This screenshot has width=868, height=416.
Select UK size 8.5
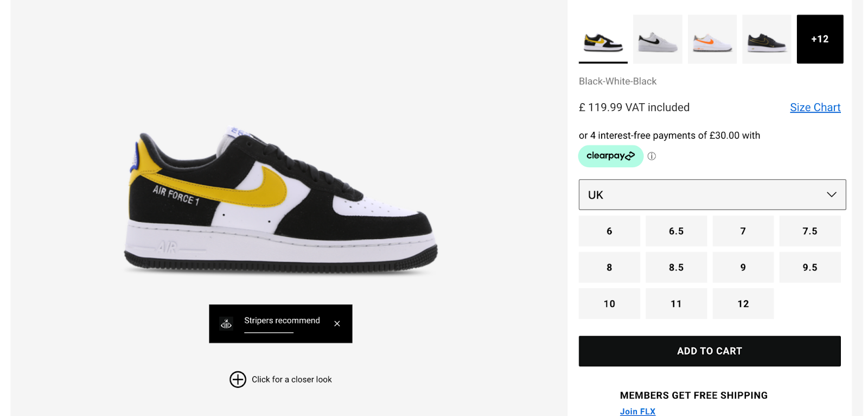tap(676, 267)
